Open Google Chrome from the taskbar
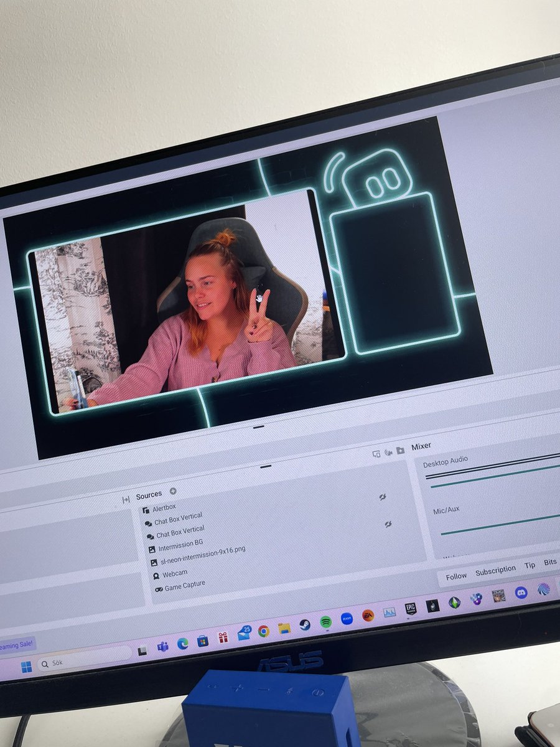The image size is (560, 747). pyautogui.click(x=264, y=631)
